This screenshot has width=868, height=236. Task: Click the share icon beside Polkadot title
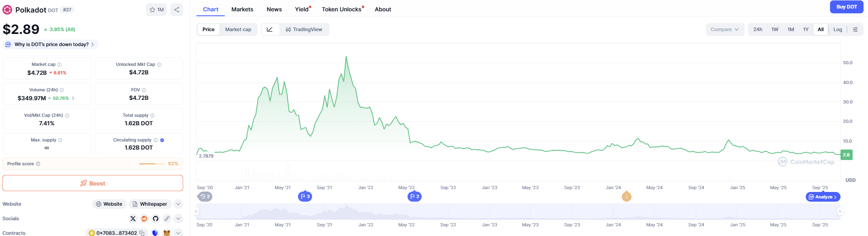click(x=177, y=10)
